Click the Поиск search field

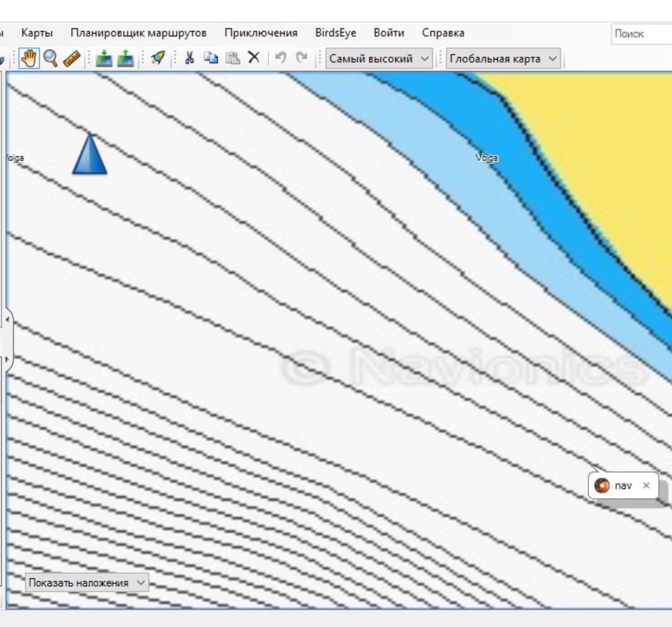click(x=640, y=34)
